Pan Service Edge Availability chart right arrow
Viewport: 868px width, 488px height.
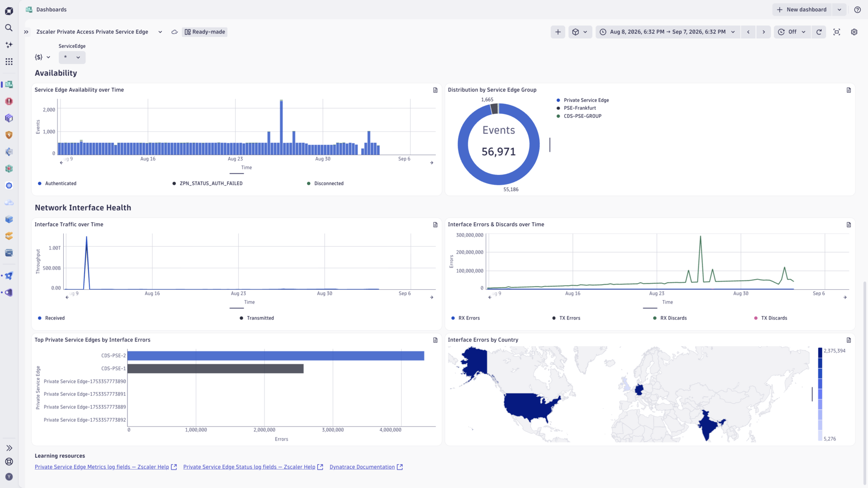[x=432, y=163]
